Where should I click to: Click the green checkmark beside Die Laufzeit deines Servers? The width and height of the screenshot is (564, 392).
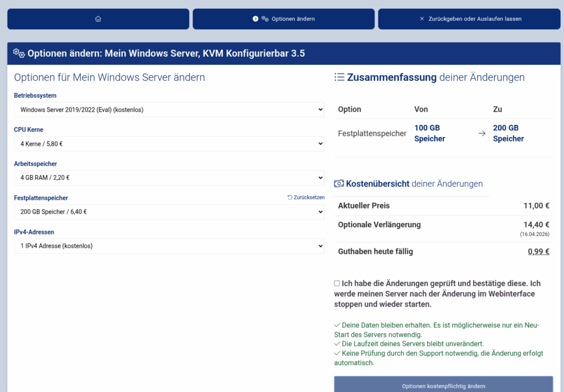point(337,344)
